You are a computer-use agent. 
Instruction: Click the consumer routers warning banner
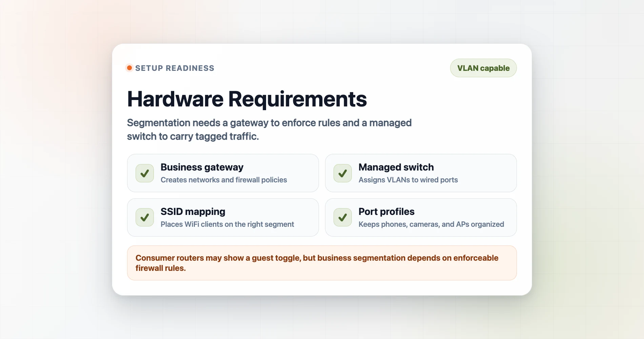322,263
